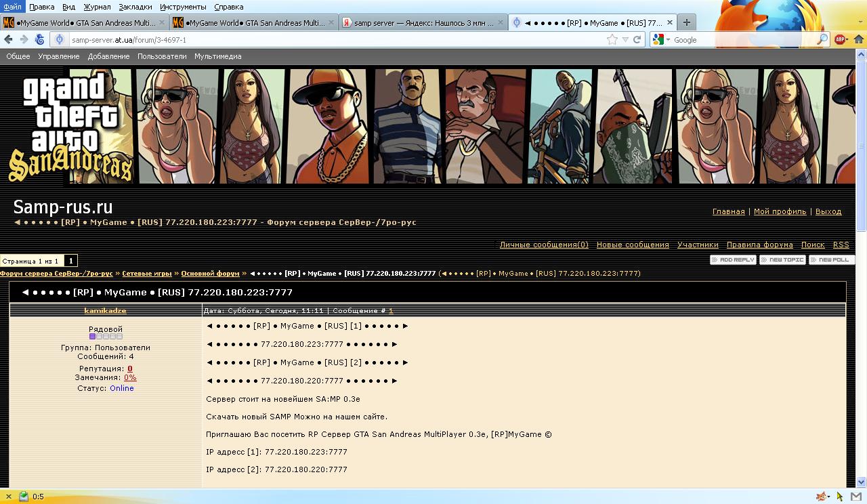Click the reputation value 0 link

click(130, 369)
